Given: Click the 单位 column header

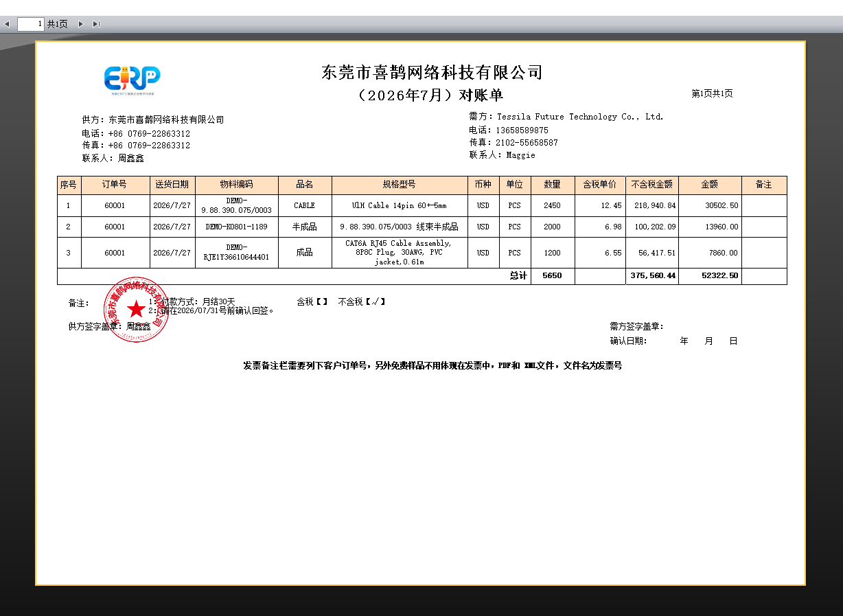Looking at the screenshot, I should pos(515,185).
